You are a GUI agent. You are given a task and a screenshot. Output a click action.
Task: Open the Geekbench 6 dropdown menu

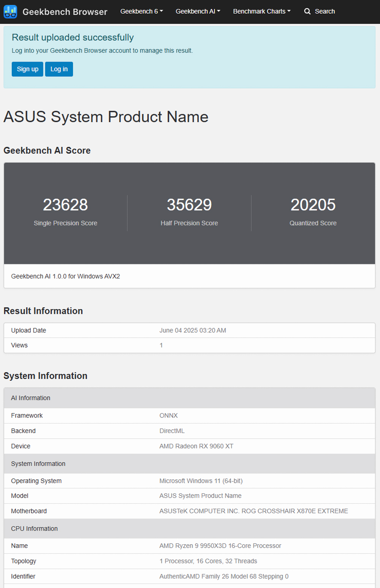[142, 11]
